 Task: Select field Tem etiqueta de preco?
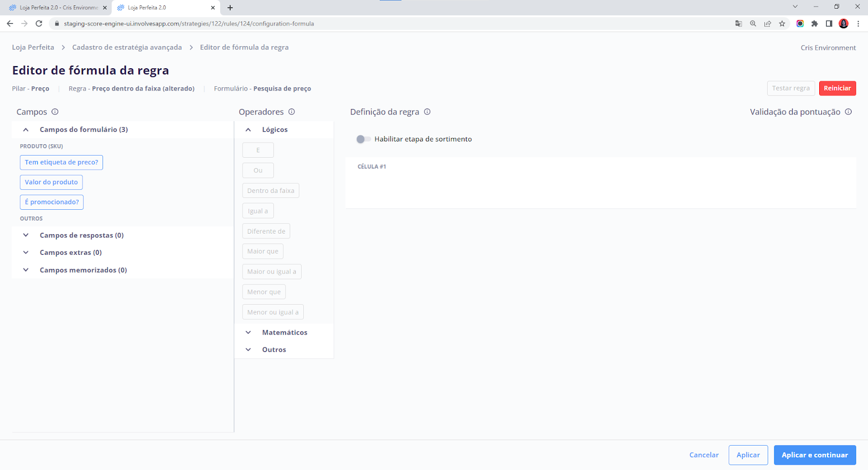click(x=61, y=162)
